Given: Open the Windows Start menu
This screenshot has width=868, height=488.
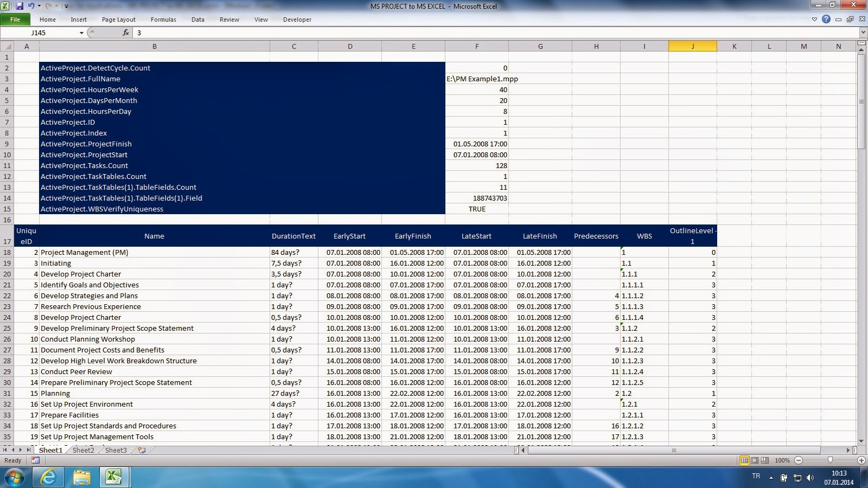Looking at the screenshot, I should tap(15, 477).
